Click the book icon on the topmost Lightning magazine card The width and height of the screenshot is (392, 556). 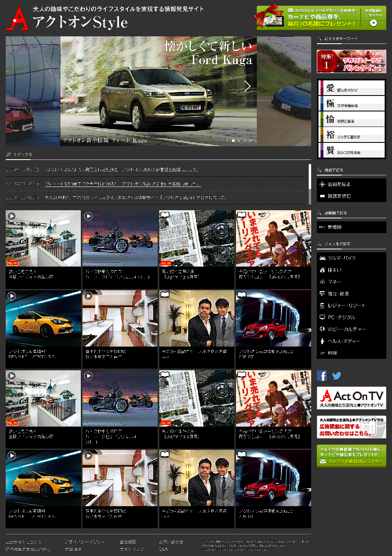click(x=165, y=215)
